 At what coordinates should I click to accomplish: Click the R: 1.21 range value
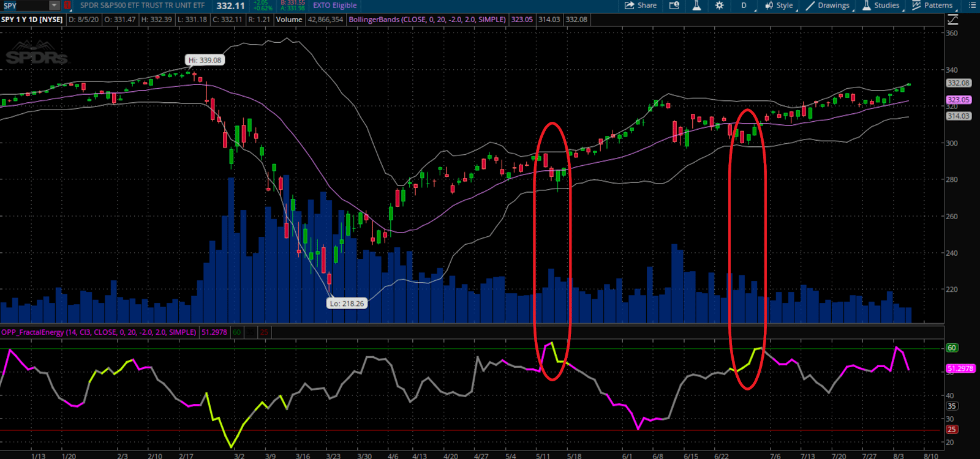259,20
